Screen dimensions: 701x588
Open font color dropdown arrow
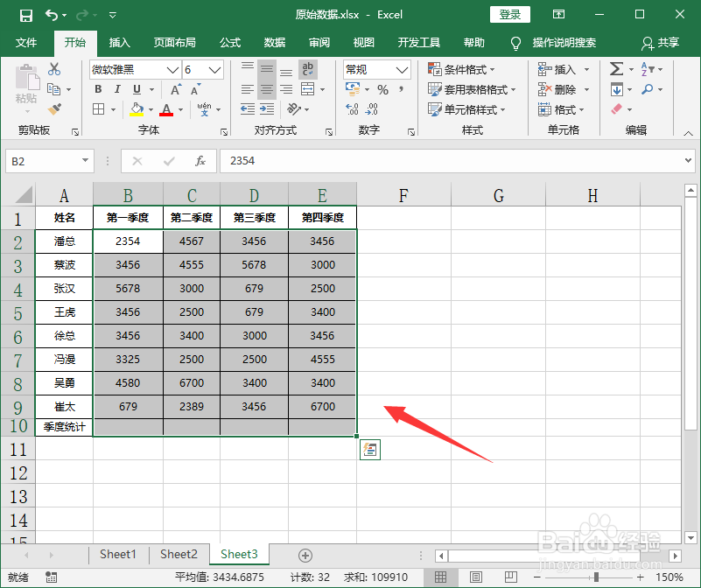[180, 109]
